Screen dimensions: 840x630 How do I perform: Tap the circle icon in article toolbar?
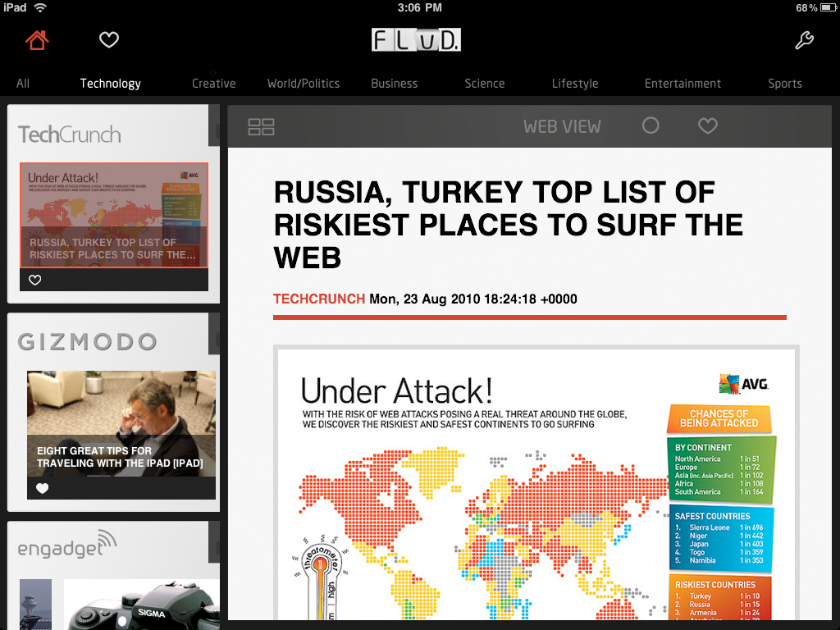651,126
